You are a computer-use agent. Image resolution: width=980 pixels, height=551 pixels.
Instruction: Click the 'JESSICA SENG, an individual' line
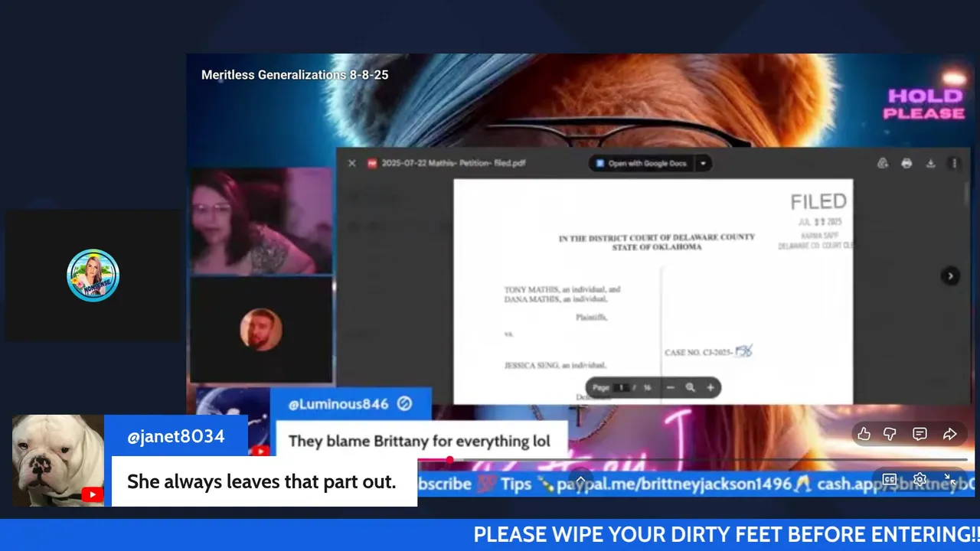coord(555,366)
